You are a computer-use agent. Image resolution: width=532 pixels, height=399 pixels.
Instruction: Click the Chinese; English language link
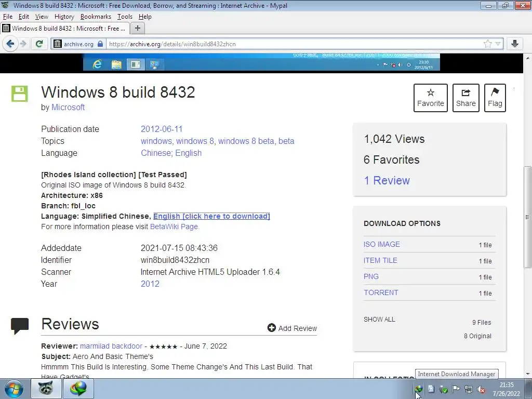click(171, 153)
